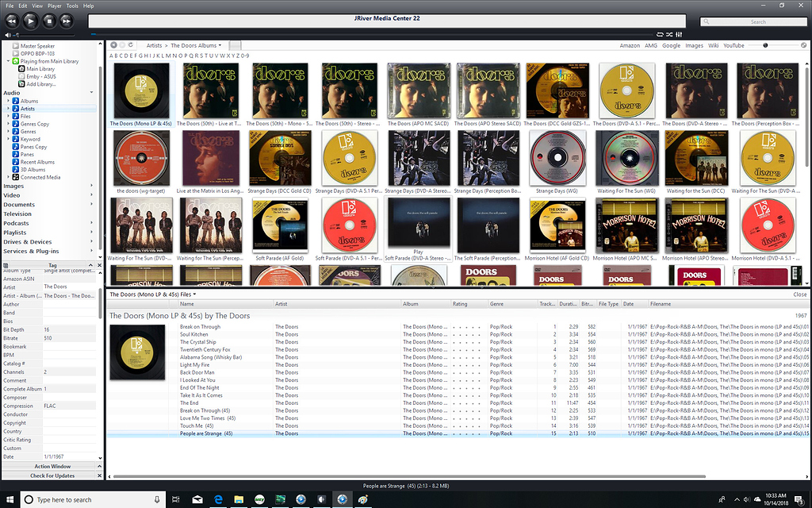Toggle repeat mode in the top-right player options
The width and height of the screenshot is (812, 508).
(661, 35)
